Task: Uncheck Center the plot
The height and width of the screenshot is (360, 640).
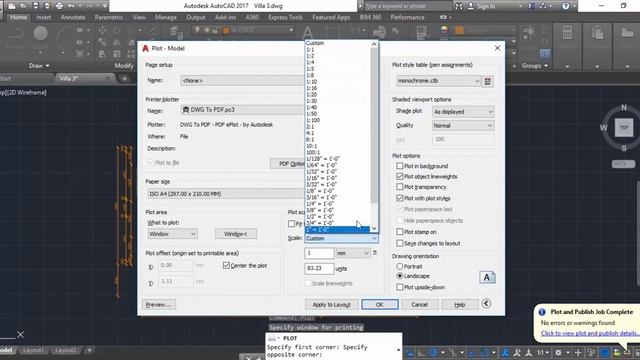Action: (226, 265)
